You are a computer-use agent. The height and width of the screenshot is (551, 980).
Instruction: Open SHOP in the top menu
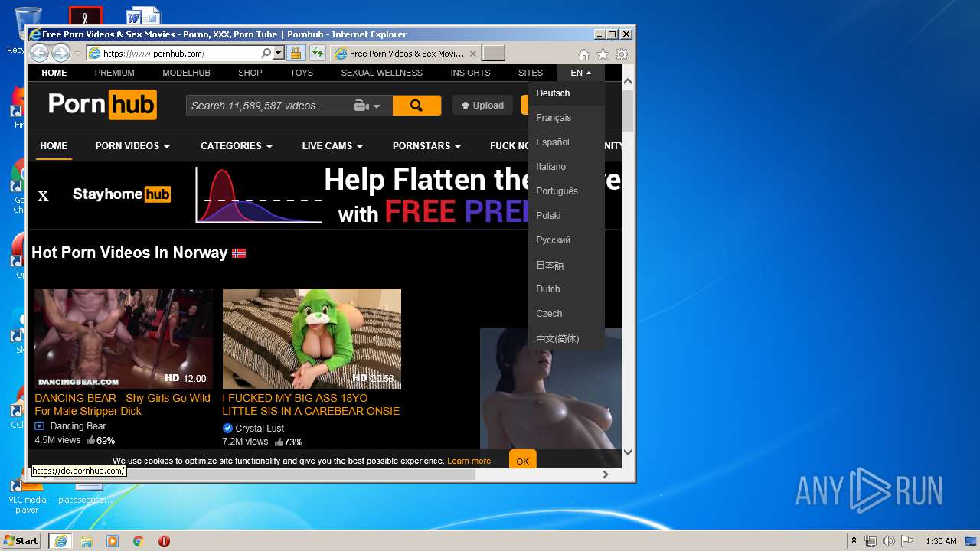pos(250,73)
